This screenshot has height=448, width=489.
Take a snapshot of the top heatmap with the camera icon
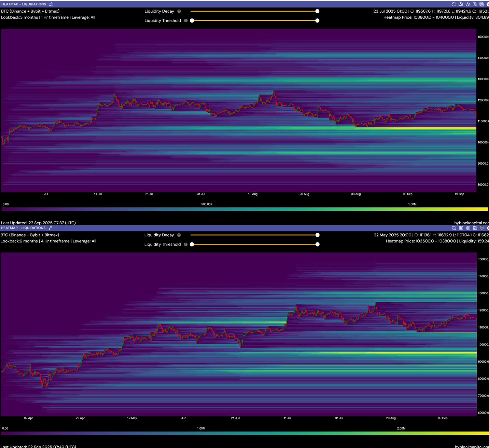[461, 4]
